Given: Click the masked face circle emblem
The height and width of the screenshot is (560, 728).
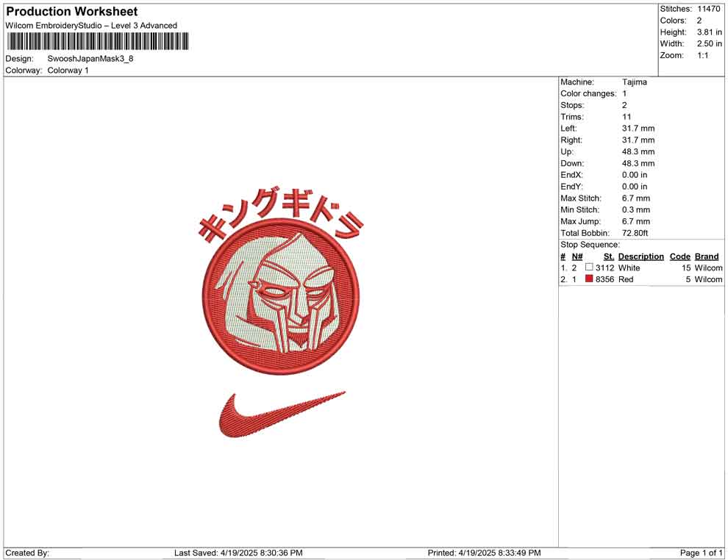Looking at the screenshot, I should [281, 296].
